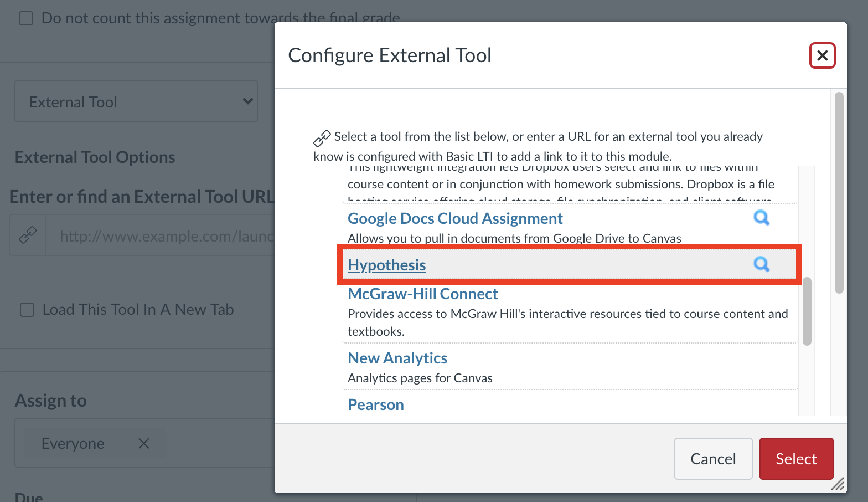
Task: Close the Configure External Tool dialog
Action: pyautogui.click(x=822, y=55)
